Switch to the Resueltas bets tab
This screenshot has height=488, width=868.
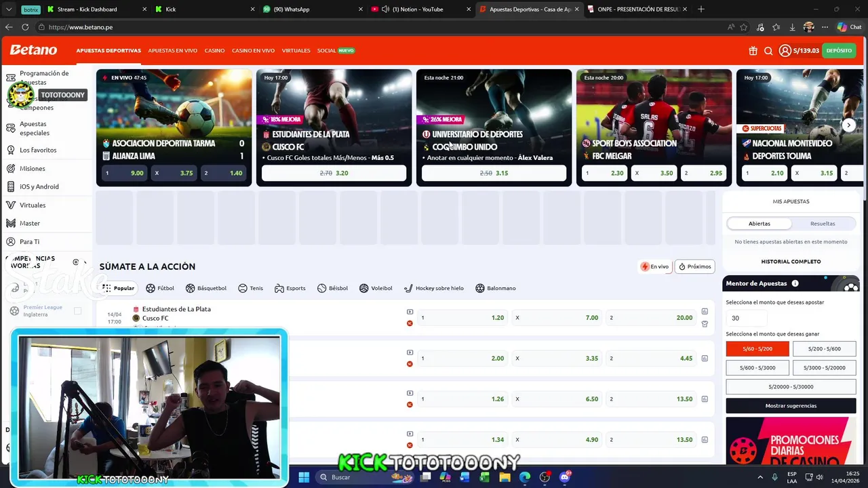point(823,224)
